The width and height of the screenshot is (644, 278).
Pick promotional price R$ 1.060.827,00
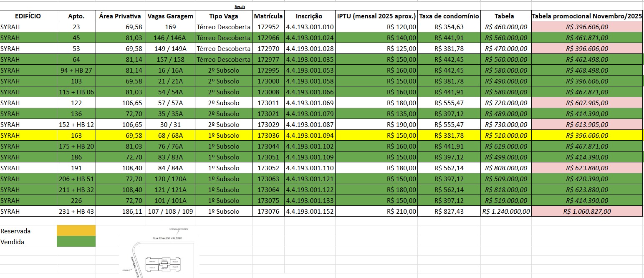(587, 211)
